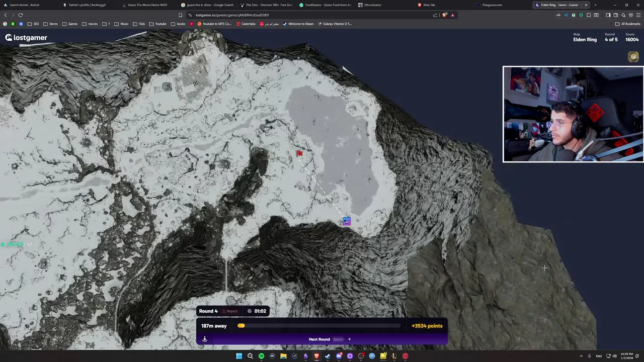Switch to The Dles tab
The height and width of the screenshot is (362, 644).
[x=266, y=5]
